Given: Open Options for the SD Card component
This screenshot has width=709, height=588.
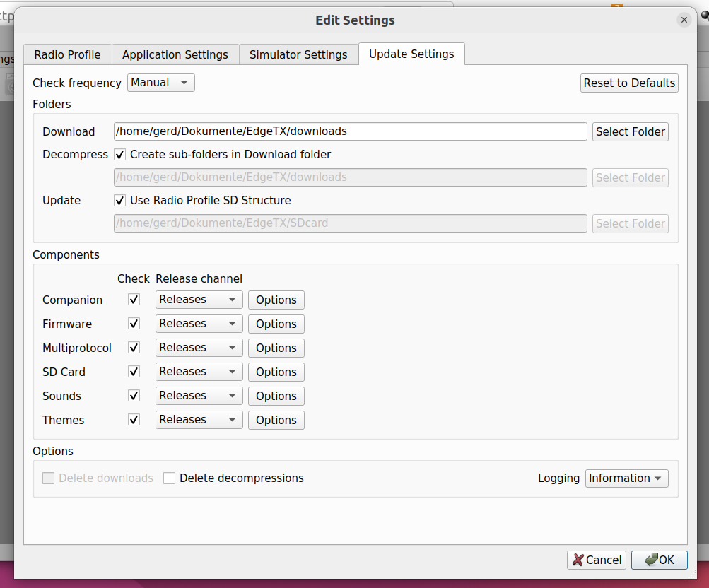Looking at the screenshot, I should tap(276, 372).
